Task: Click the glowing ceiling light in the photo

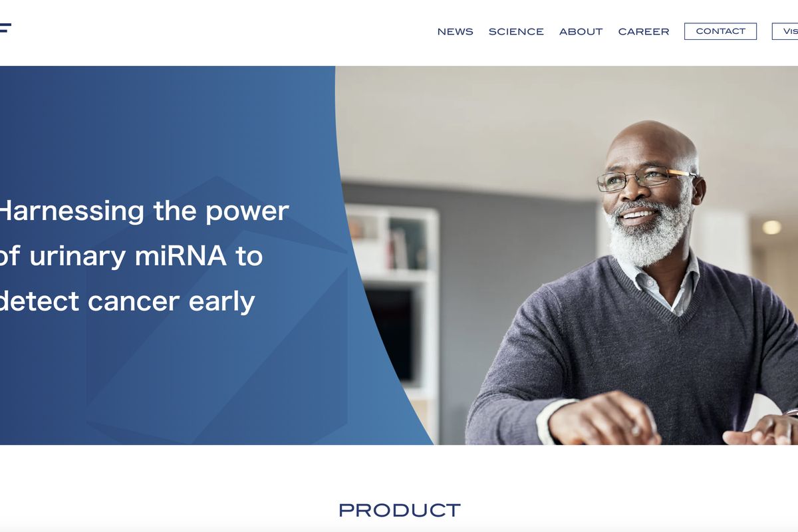Action: tap(771, 227)
